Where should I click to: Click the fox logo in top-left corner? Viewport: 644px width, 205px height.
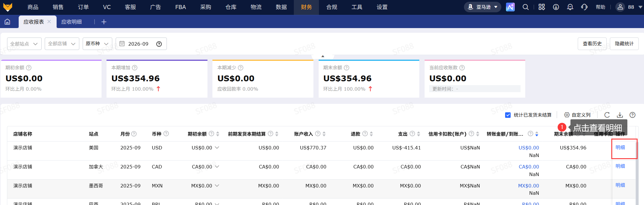coord(8,7)
